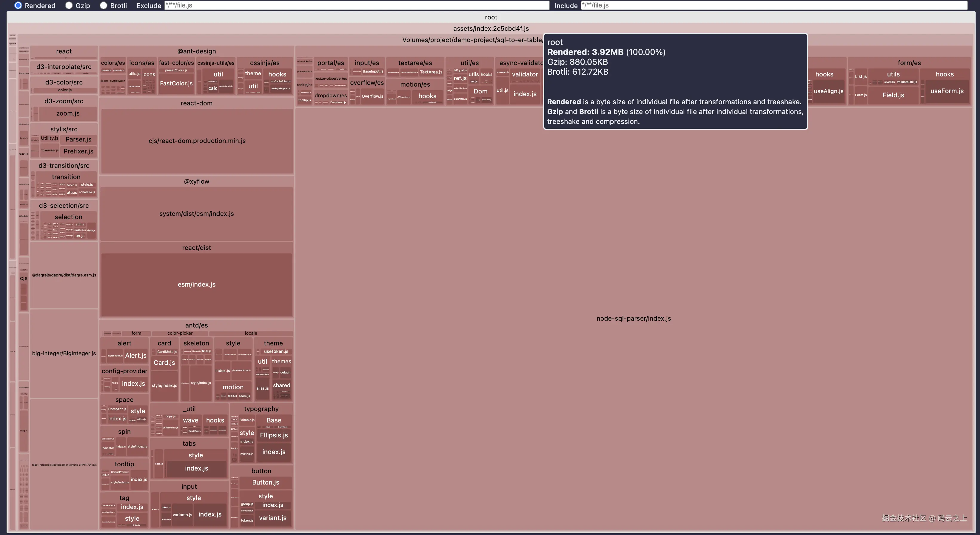Click the @ant-design group header
980x535 pixels.
(x=196, y=51)
